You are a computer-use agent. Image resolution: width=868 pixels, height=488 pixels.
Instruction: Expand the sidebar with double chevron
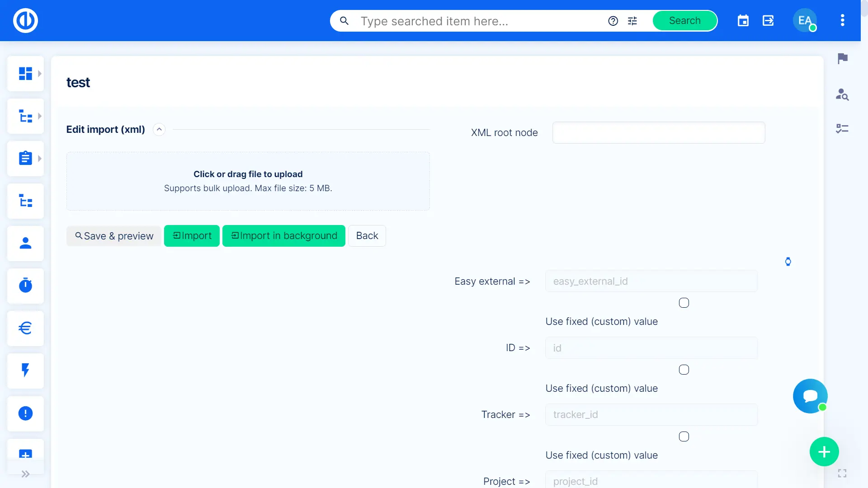[25, 474]
